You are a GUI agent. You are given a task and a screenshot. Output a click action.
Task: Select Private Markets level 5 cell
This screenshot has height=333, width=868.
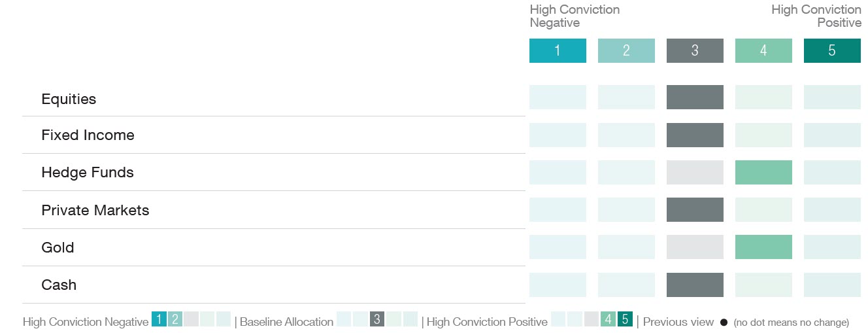click(x=832, y=209)
